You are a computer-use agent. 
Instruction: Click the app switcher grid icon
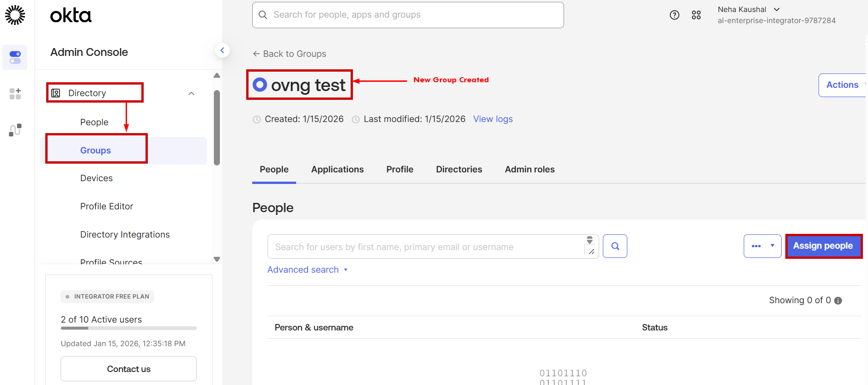click(x=697, y=15)
